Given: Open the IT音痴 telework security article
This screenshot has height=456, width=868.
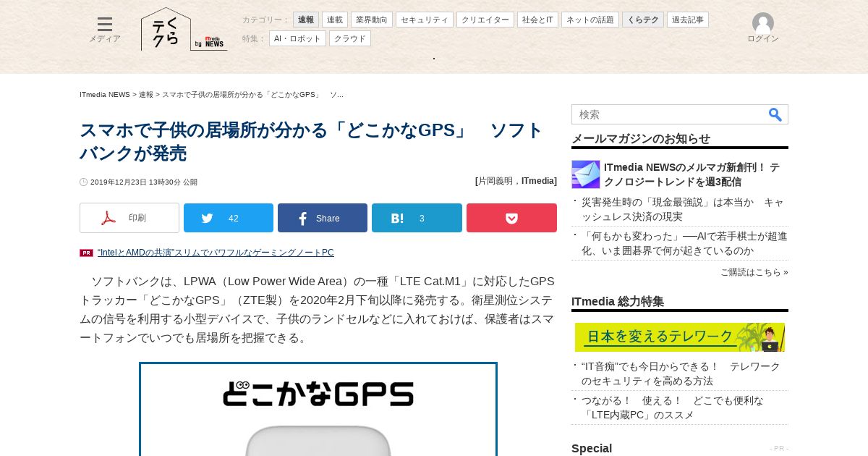Looking at the screenshot, I should [x=681, y=373].
